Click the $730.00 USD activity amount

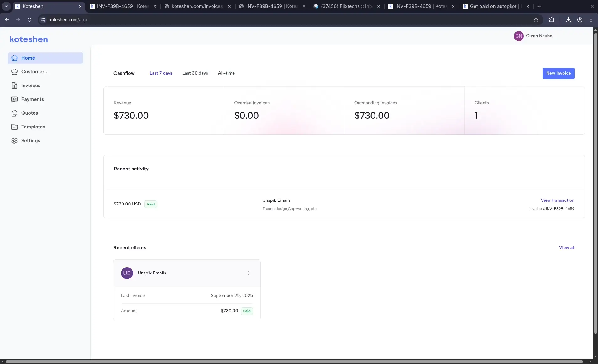[127, 204]
